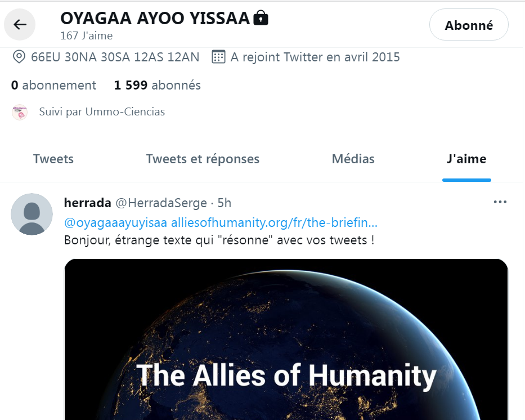Open the 0 abonnement following list
Viewport: 525px width, 420px height.
click(53, 85)
